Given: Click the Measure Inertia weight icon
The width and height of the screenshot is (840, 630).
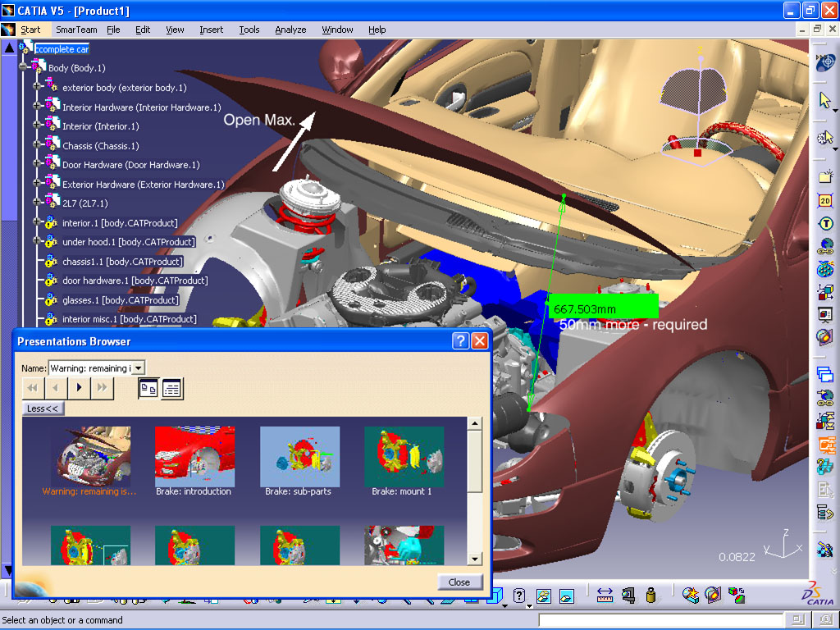Looking at the screenshot, I should [651, 596].
